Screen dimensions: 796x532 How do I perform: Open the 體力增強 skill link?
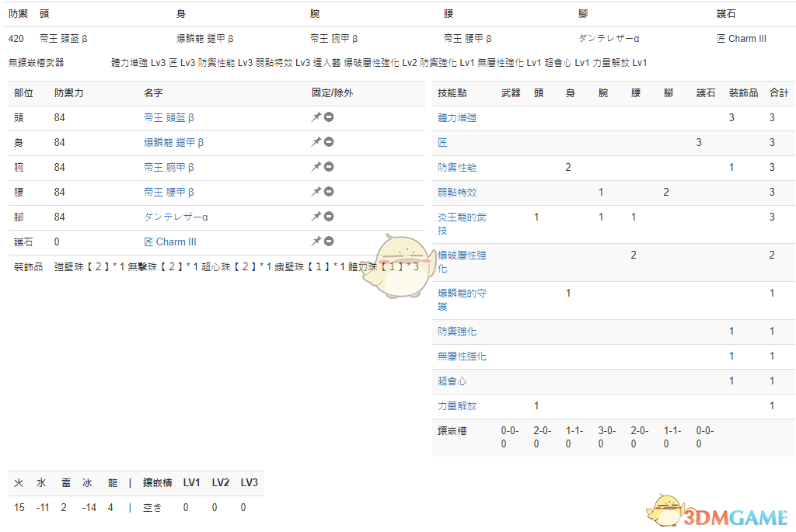(x=457, y=117)
